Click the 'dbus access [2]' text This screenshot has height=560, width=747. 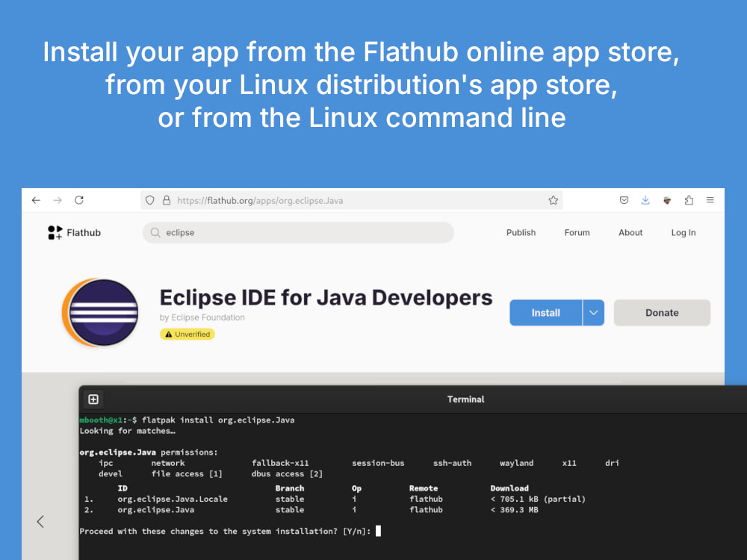point(288,474)
